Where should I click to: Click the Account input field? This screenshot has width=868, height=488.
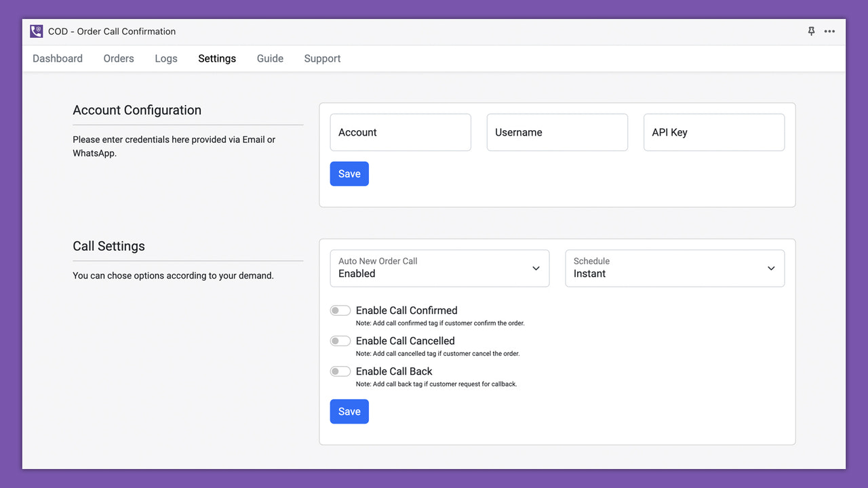pos(400,132)
